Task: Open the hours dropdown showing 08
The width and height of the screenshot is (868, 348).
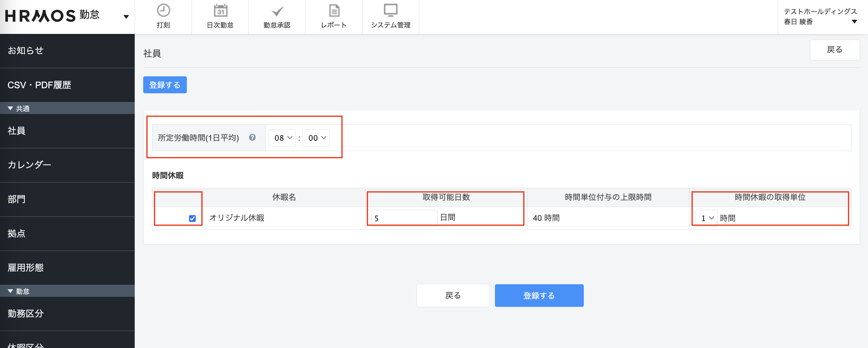Action: 282,138
